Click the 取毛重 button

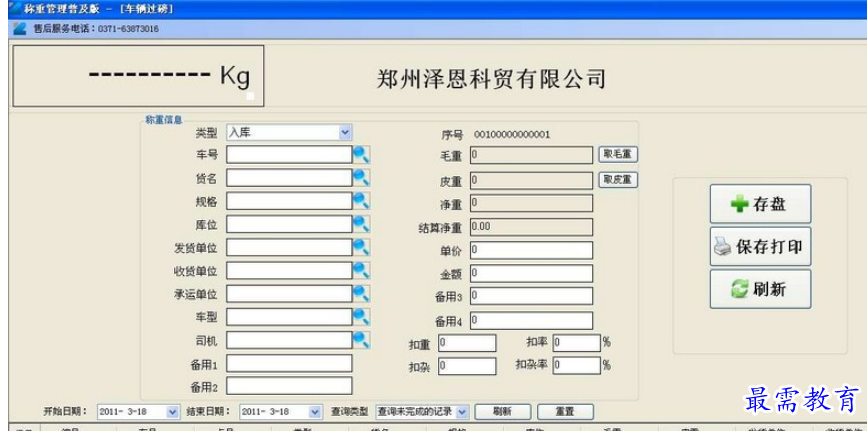(618, 155)
